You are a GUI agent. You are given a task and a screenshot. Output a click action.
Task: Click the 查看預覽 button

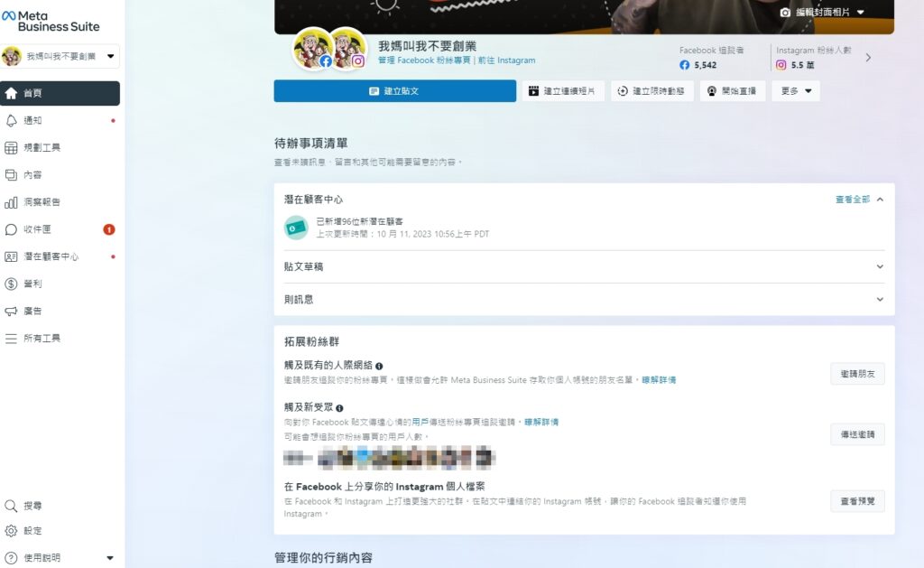point(857,501)
